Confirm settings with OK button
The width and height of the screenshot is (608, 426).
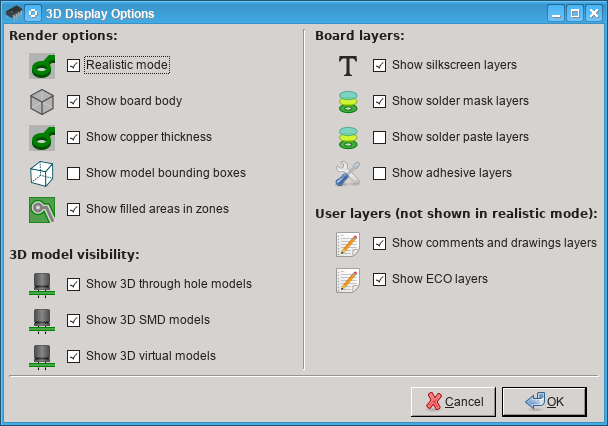point(544,402)
